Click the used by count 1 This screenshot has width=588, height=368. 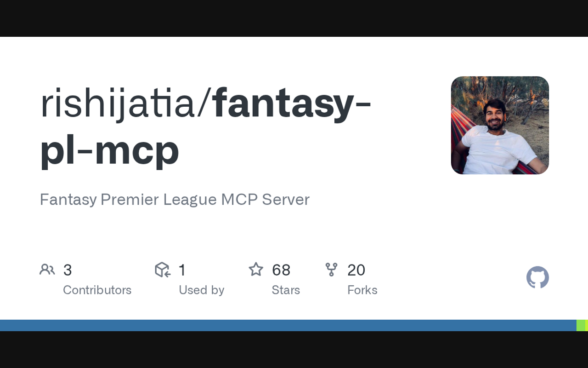[x=182, y=270]
